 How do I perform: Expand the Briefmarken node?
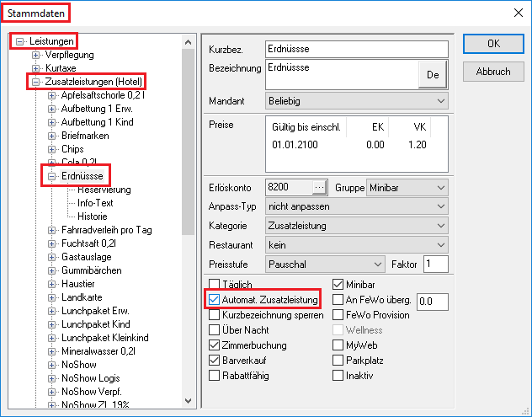pyautogui.click(x=51, y=136)
